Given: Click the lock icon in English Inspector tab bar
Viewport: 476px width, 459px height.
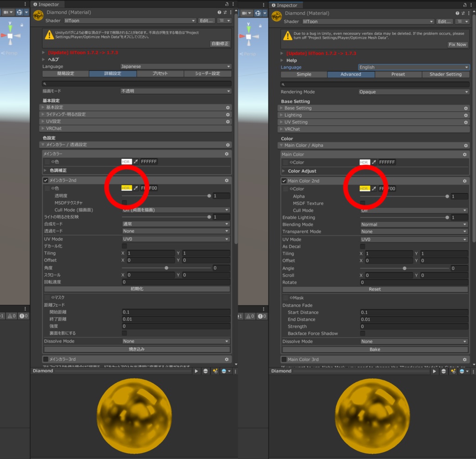Looking at the screenshot, I should click(465, 5).
